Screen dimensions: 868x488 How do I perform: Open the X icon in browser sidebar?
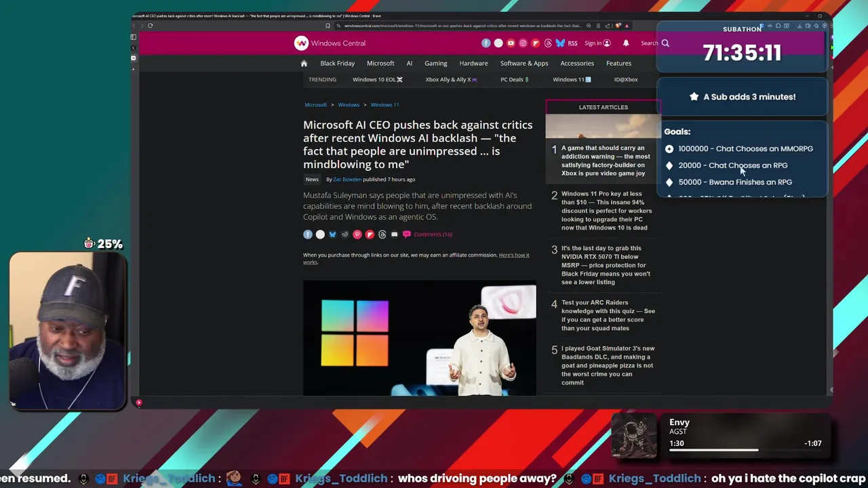[x=133, y=47]
